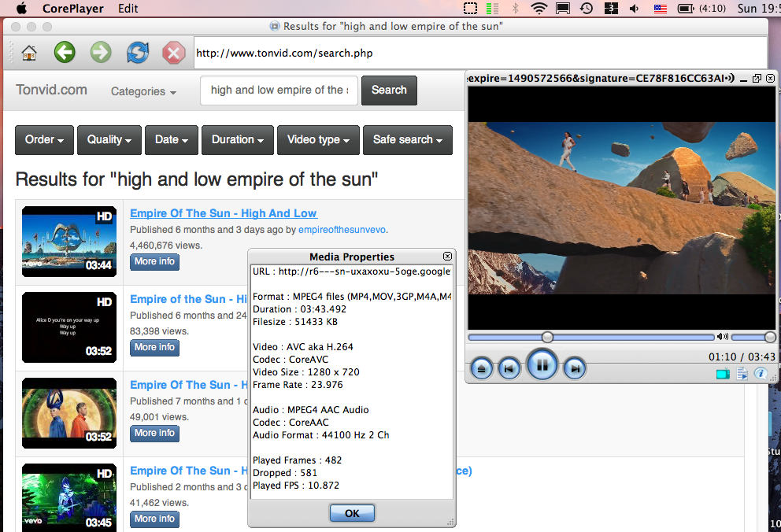Image resolution: width=781 pixels, height=532 pixels.
Task: Open the 03:52 HD lyrics video thumbnail
Action: pos(69,327)
